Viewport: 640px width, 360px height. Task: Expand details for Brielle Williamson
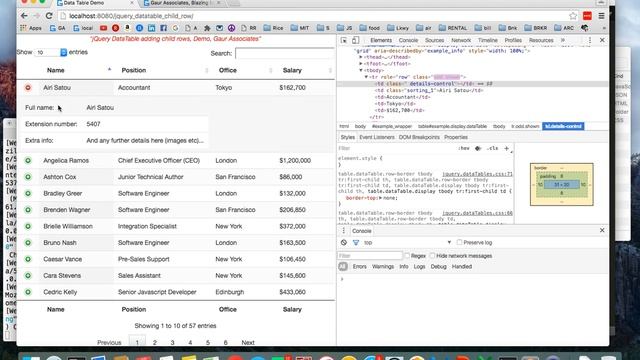pos(28,226)
